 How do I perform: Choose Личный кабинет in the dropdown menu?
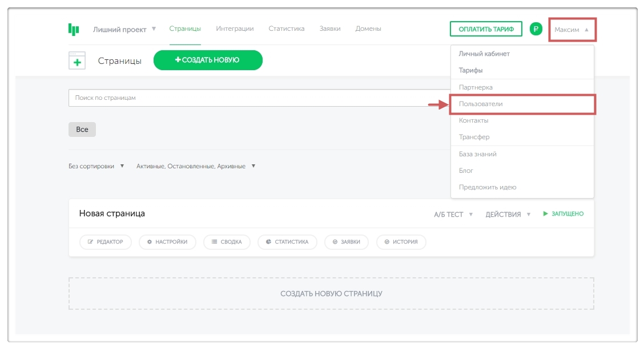[484, 54]
